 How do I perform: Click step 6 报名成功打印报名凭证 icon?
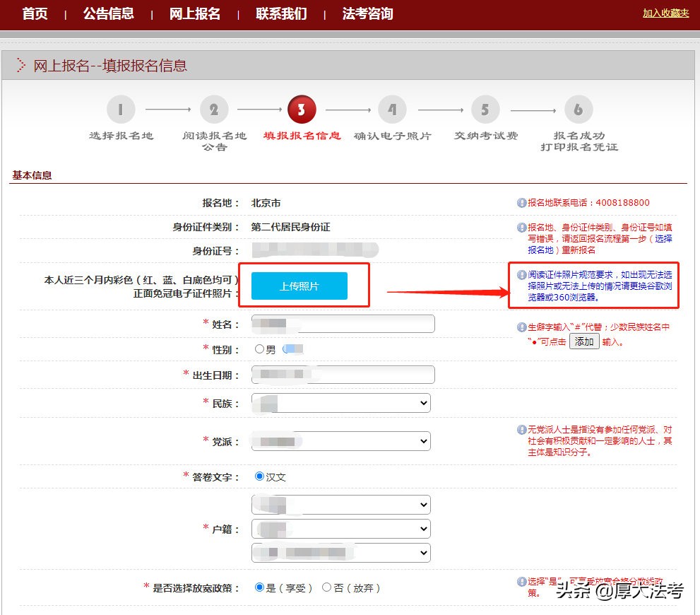(579, 110)
